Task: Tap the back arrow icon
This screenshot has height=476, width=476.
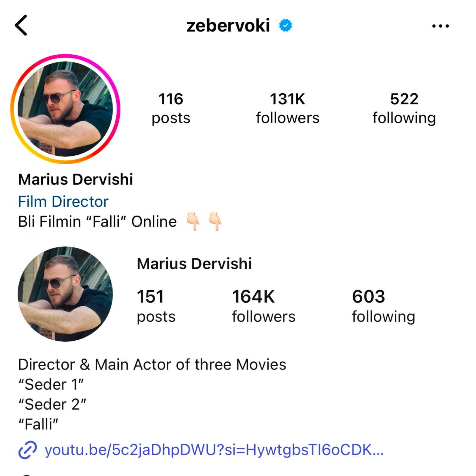Action: (21, 25)
